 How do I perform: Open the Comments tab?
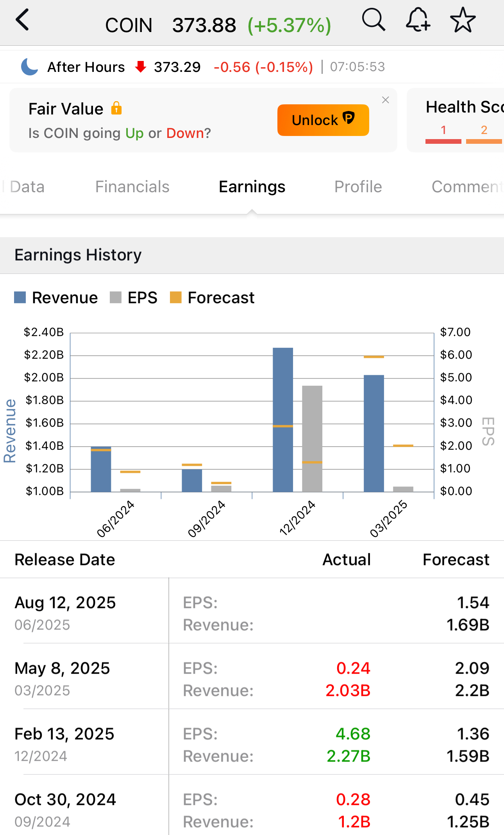pyautogui.click(x=467, y=187)
